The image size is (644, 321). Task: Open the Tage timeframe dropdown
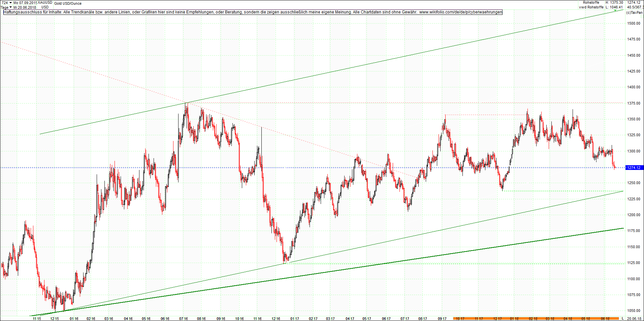(5, 7)
